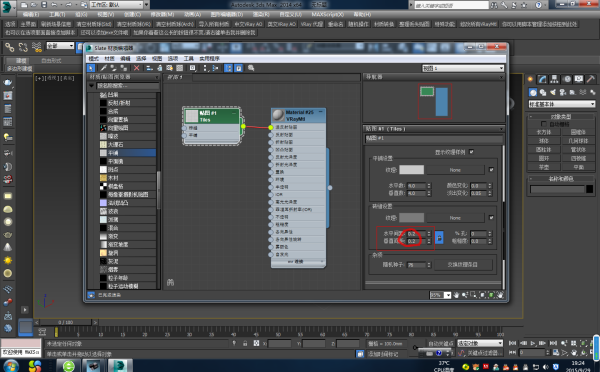Collapse the Material #25 VRayMtl node

[x=321, y=112]
